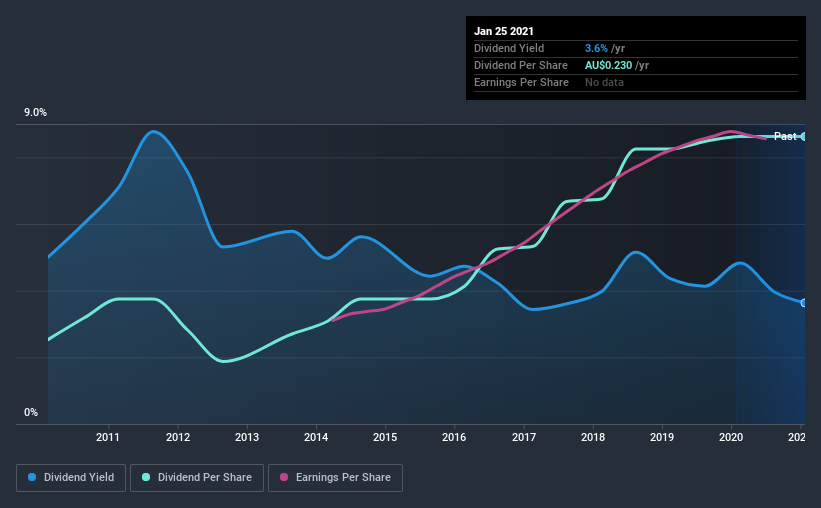Click the 2017 x-axis label
This screenshot has height=508, width=821.
(524, 437)
